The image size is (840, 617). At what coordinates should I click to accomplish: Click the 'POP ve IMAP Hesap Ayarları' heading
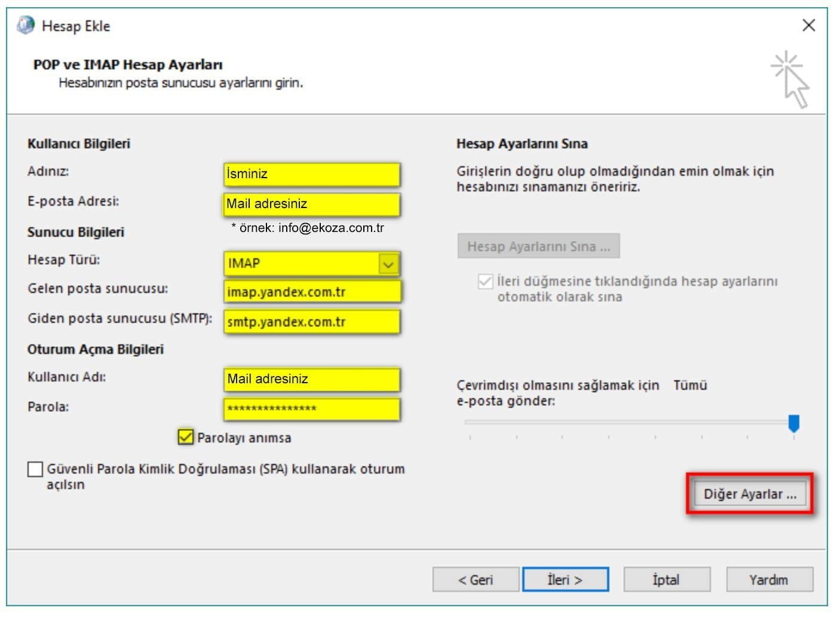[x=128, y=65]
